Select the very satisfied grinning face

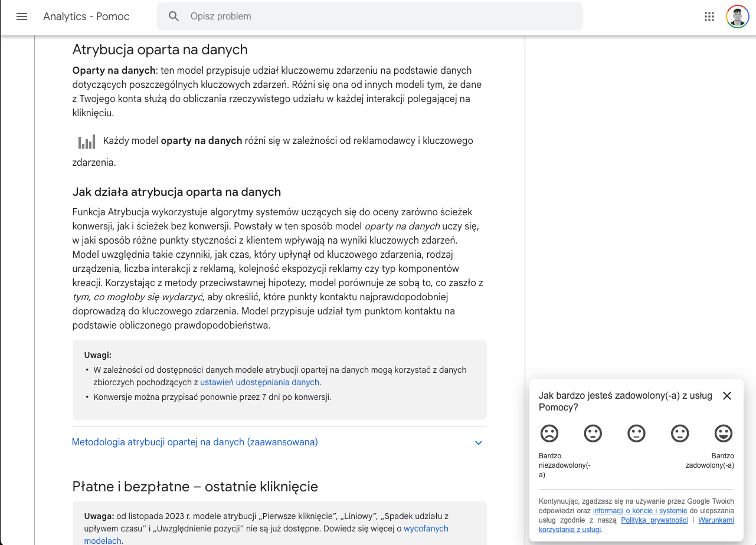tap(724, 434)
